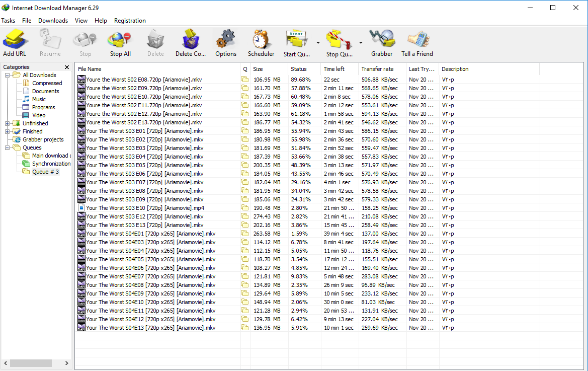The height and width of the screenshot is (371, 588).
Task: Expand the Unfinished tree node
Action: (7, 123)
